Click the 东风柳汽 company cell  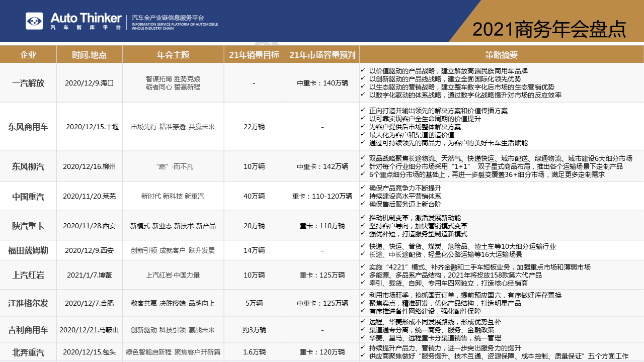[28, 166]
